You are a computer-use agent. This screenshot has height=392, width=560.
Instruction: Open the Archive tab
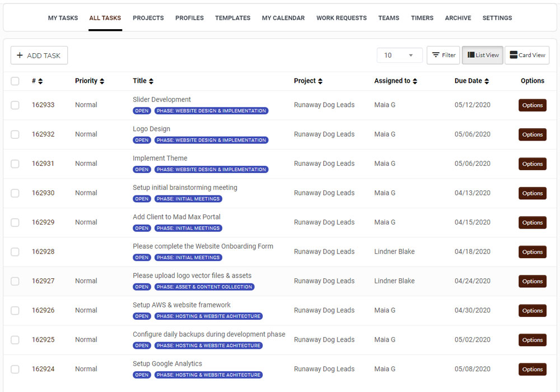[x=458, y=18]
